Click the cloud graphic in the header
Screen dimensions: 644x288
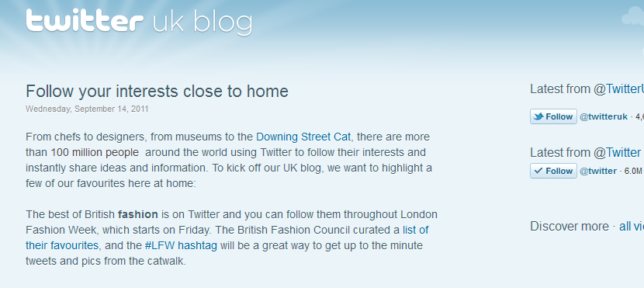[x=632, y=19]
